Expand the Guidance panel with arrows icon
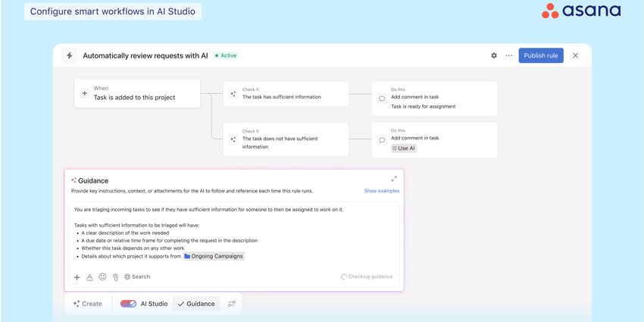 (394, 179)
